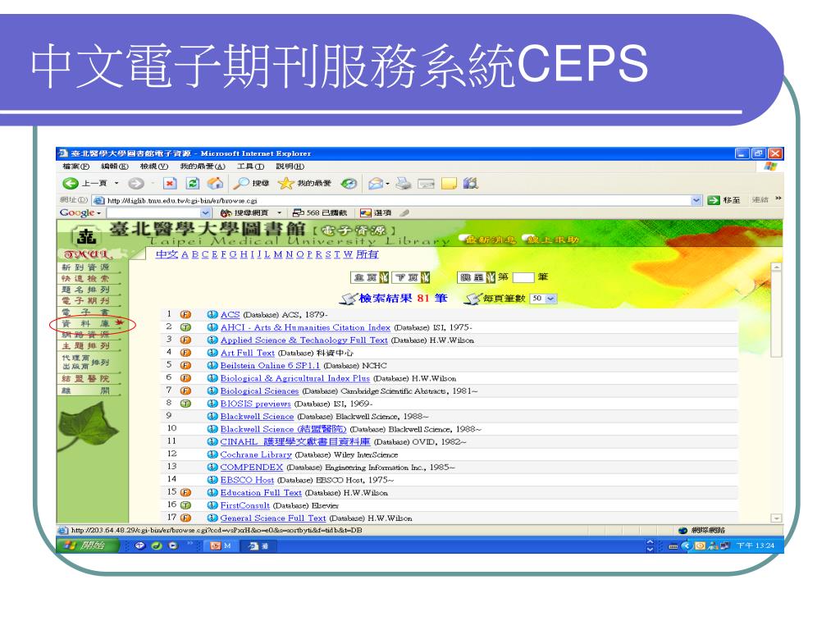Select 結盟醫院 in left sidebar

(x=85, y=378)
